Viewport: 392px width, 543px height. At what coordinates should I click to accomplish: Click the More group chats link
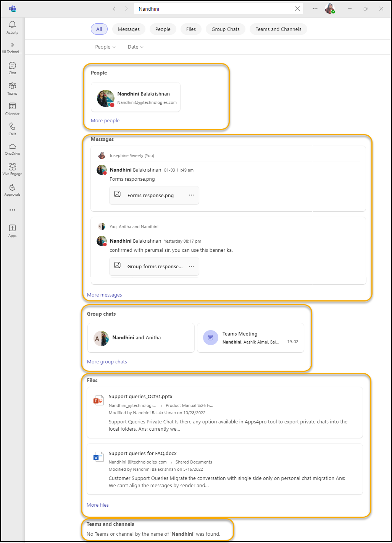tap(107, 362)
